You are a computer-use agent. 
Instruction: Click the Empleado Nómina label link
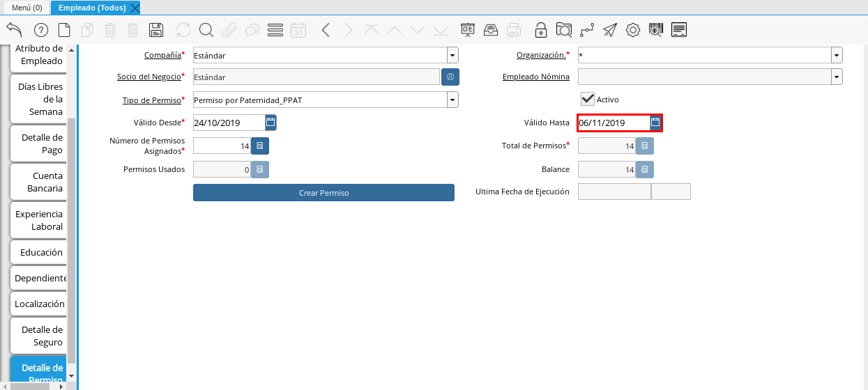536,77
